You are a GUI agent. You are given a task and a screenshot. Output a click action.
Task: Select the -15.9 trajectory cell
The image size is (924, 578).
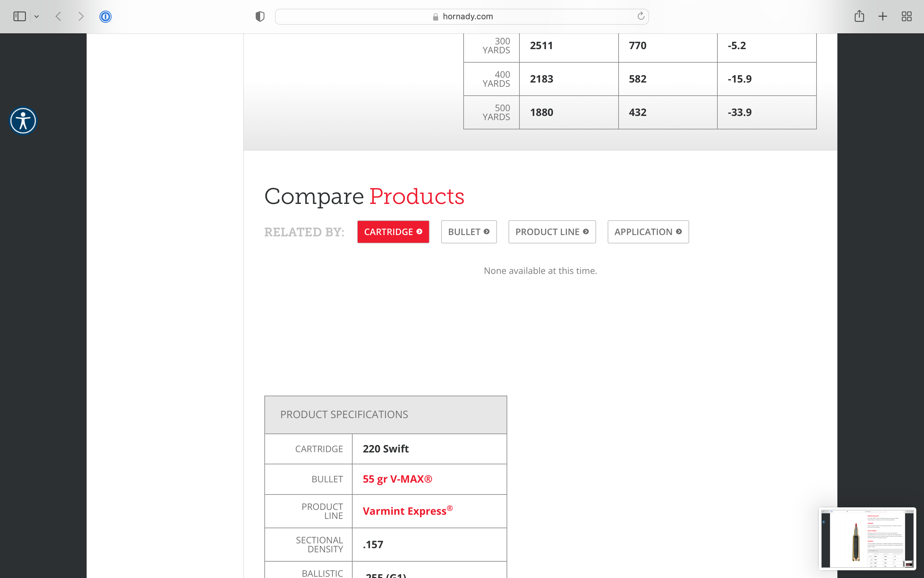point(767,79)
